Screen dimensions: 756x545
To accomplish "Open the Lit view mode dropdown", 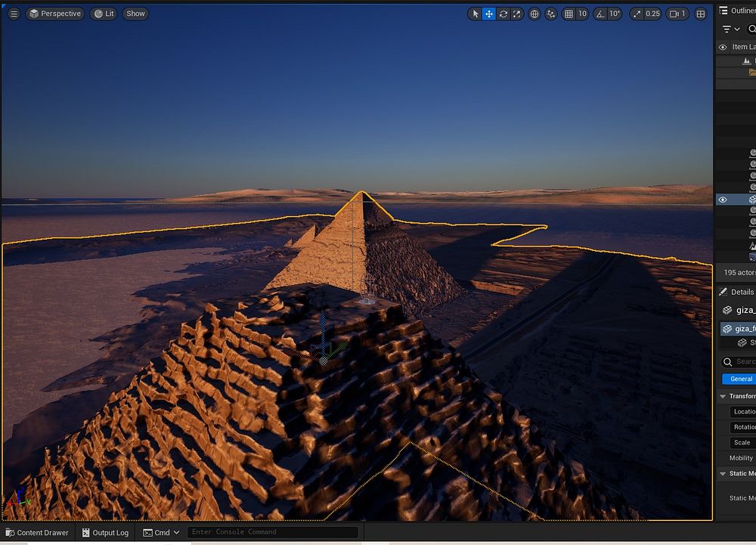I will tap(104, 14).
